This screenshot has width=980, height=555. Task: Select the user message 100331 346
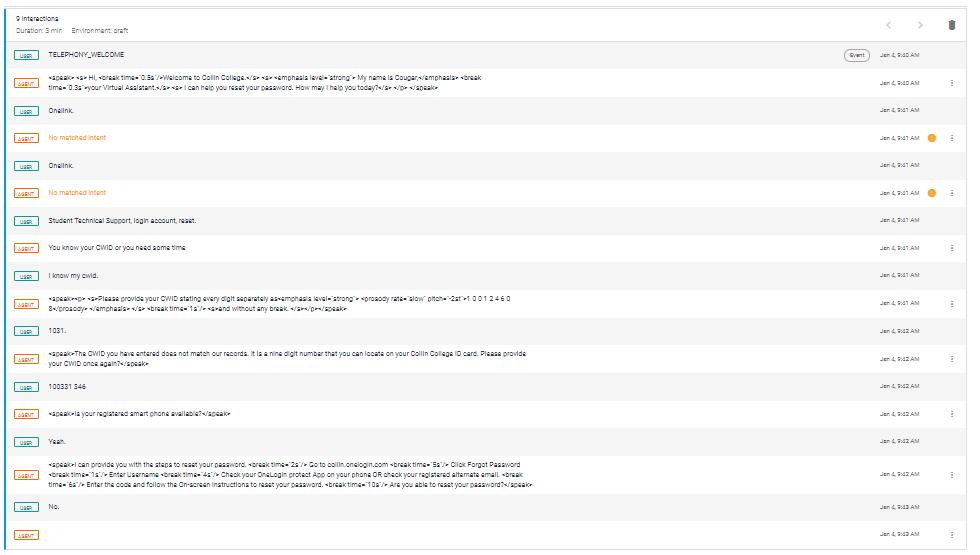coord(68,387)
